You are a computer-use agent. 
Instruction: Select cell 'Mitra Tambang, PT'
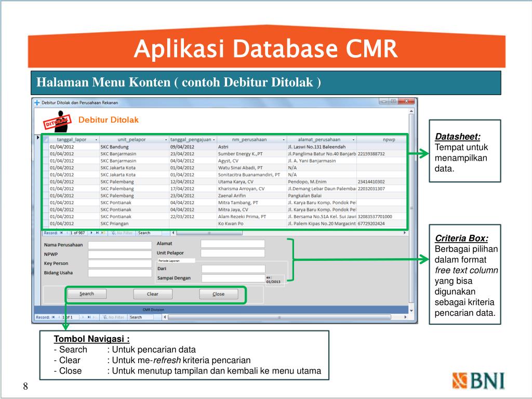(252, 203)
